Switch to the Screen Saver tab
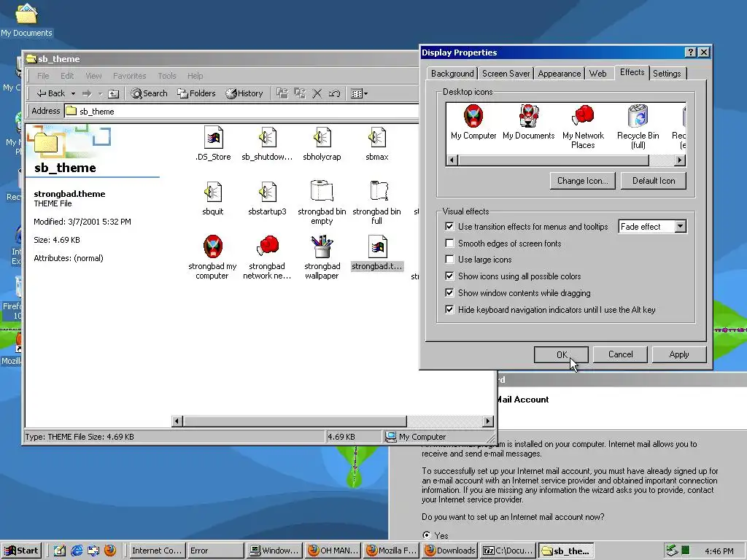 click(506, 74)
